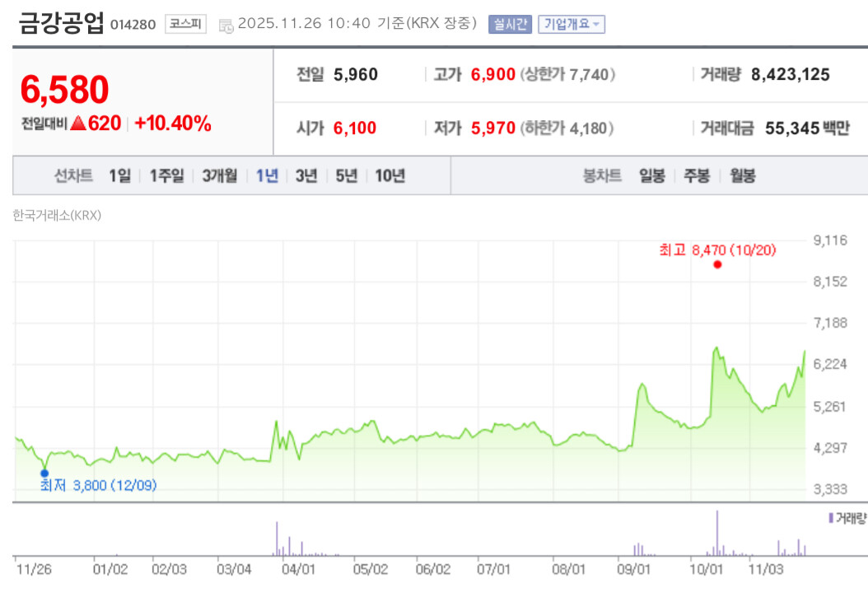Image resolution: width=868 pixels, height=602 pixels.
Task: Select the 1년 line chart tab
Action: point(267,176)
